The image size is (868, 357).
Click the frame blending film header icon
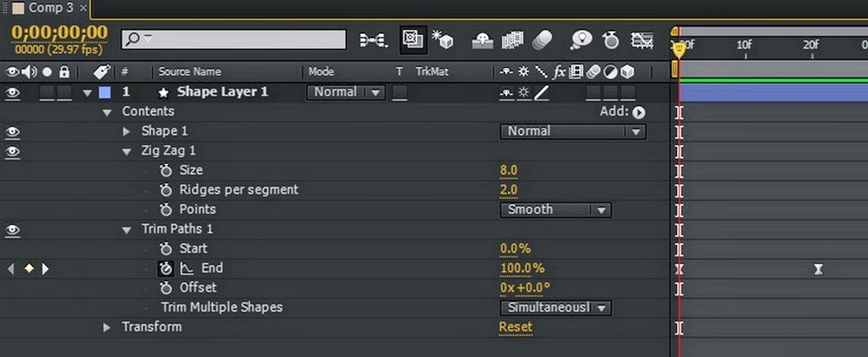point(575,71)
